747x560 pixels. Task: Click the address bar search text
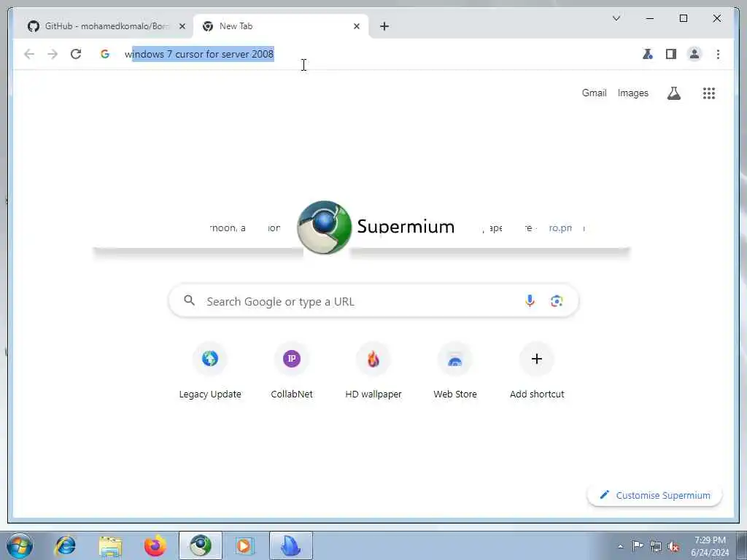pos(199,54)
